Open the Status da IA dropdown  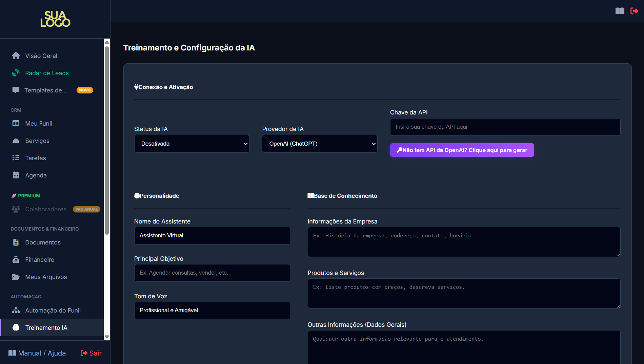pos(192,144)
